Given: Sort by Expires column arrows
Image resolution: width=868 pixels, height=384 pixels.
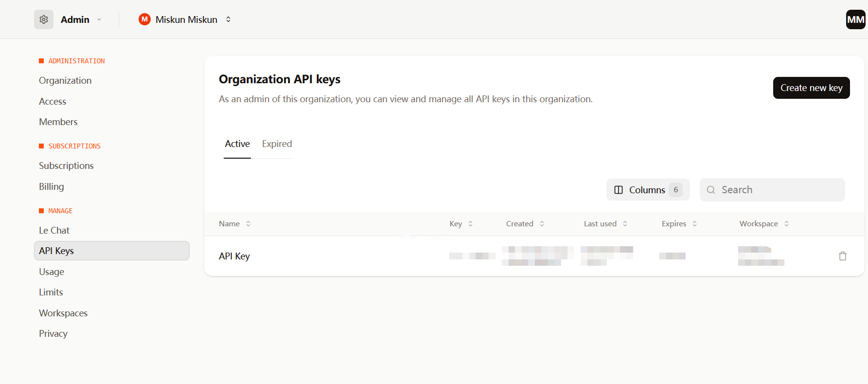Looking at the screenshot, I should tap(694, 224).
